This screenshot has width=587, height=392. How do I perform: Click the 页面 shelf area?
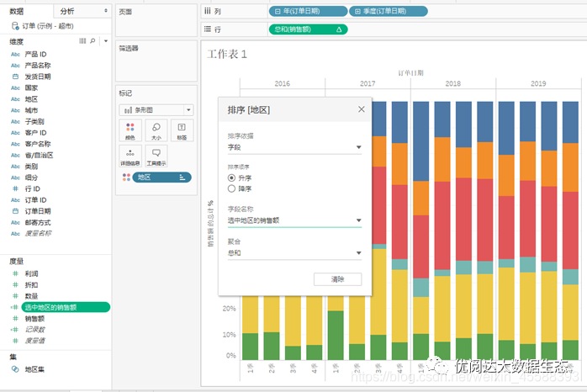pos(156,20)
